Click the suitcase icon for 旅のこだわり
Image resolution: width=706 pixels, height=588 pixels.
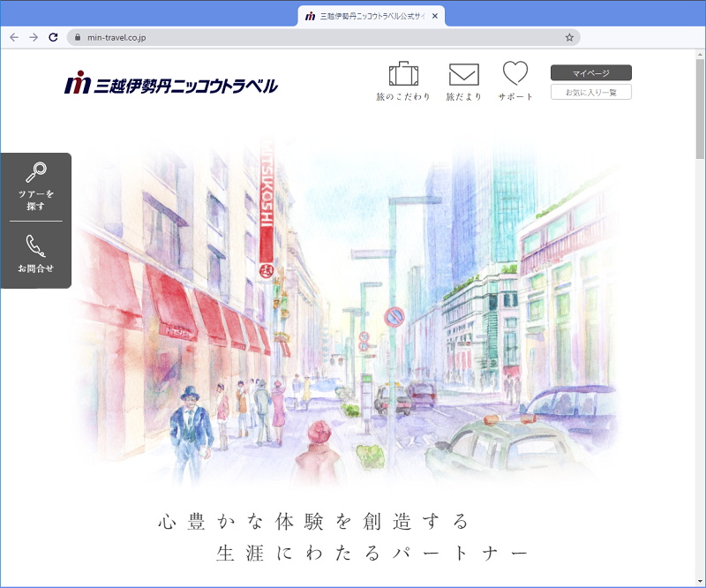[403, 74]
